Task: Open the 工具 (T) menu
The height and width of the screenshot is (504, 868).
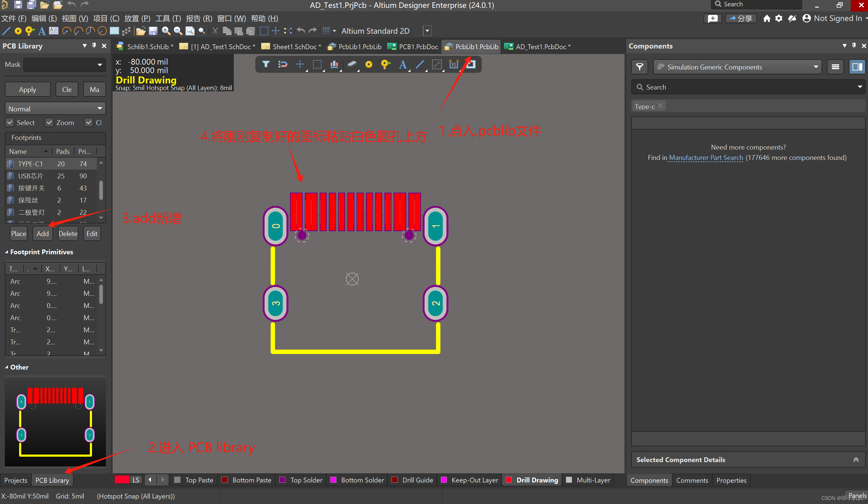Action: pos(168,19)
